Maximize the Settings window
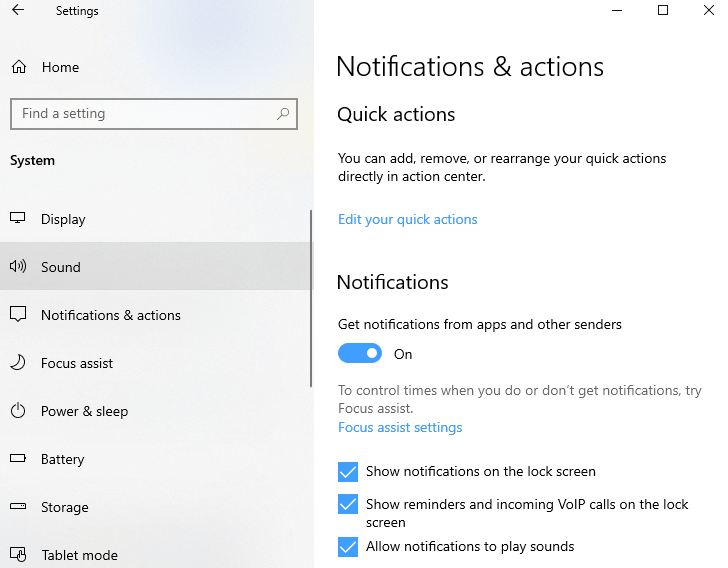The width and height of the screenshot is (728, 568). (x=663, y=10)
